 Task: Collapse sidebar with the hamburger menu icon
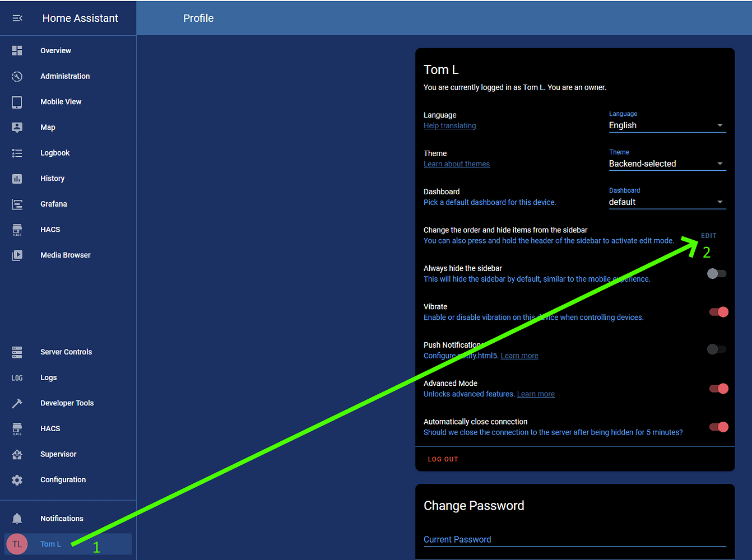point(17,18)
